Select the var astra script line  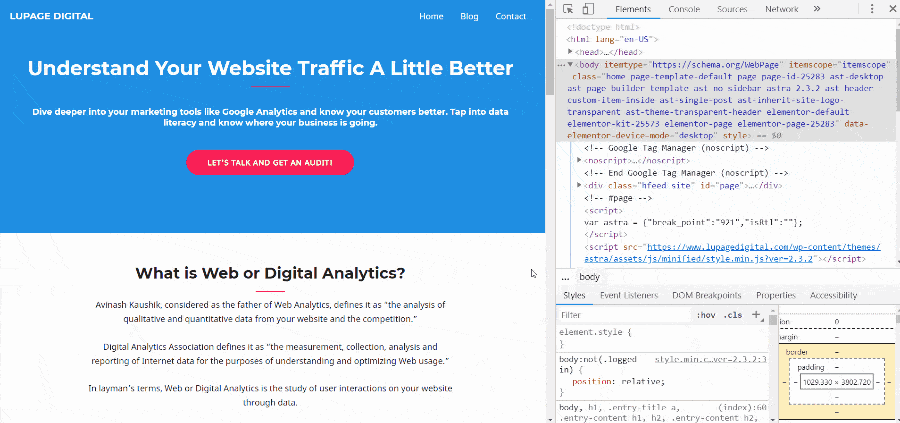pos(693,223)
